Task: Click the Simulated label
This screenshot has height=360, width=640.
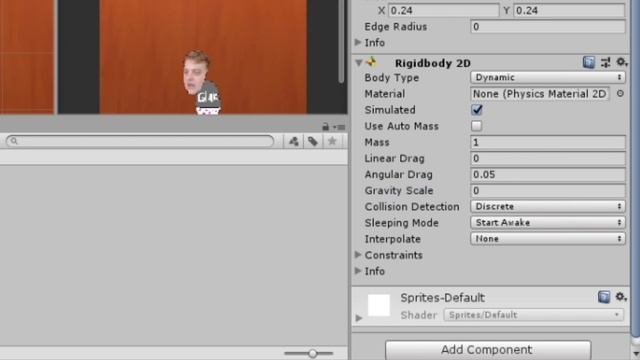Action: [x=390, y=110]
